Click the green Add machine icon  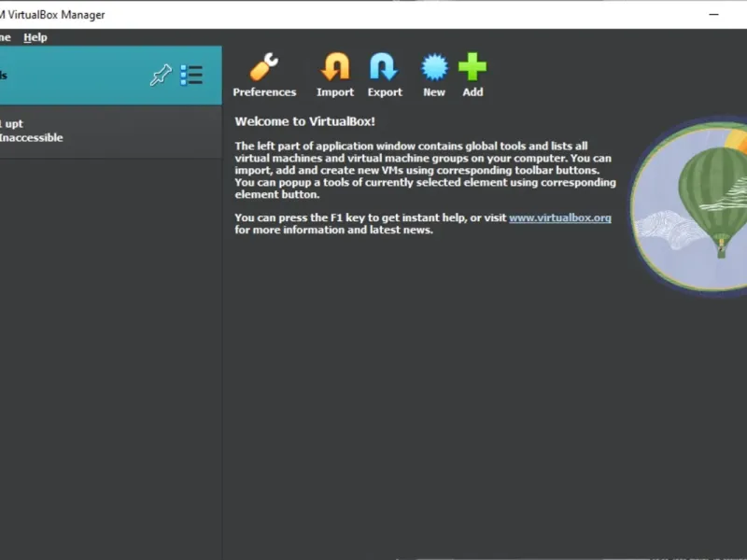pyautogui.click(x=472, y=76)
